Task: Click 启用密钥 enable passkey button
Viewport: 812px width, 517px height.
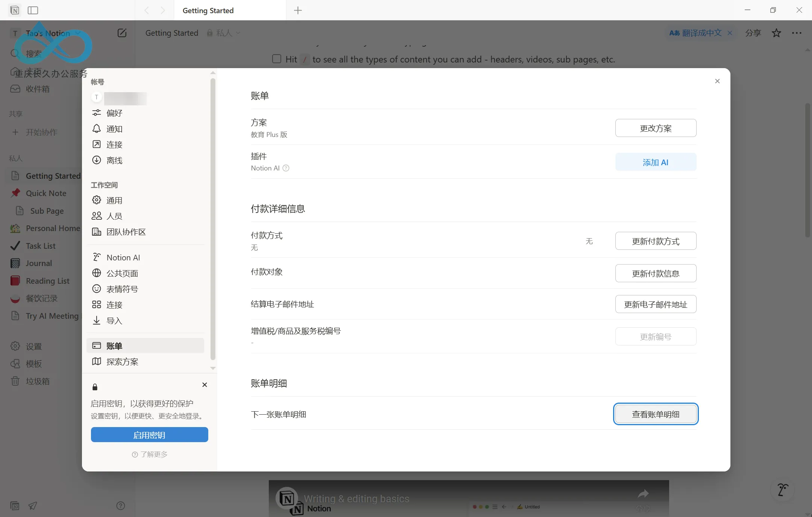Action: coord(150,435)
